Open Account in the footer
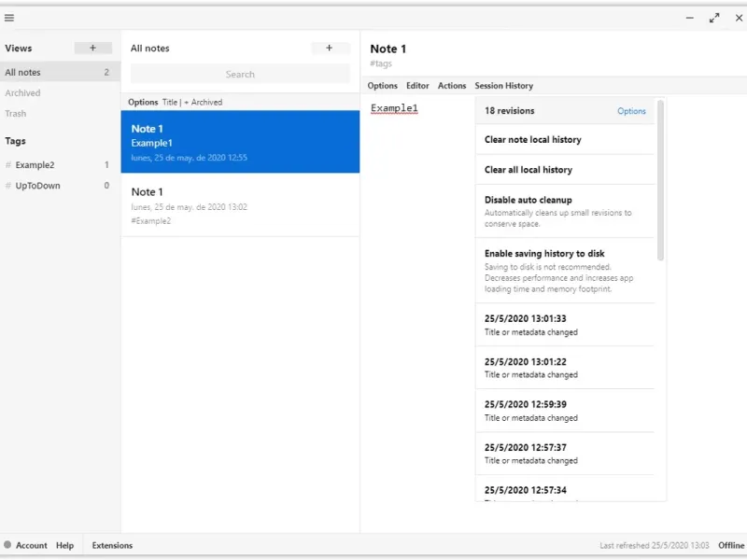The width and height of the screenshot is (747, 560). pos(32,545)
